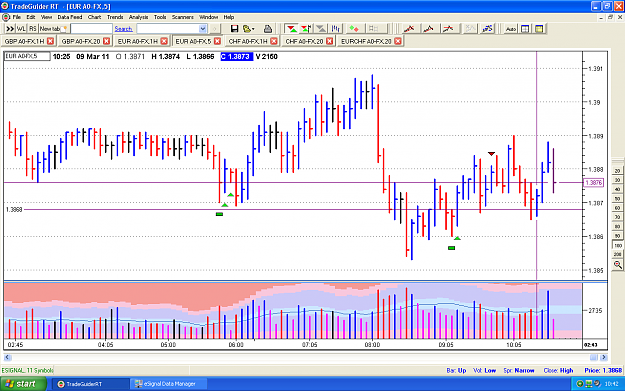Click the green rectangle marker near 09:05
Viewport: 625px width, 391px height.
451,248
